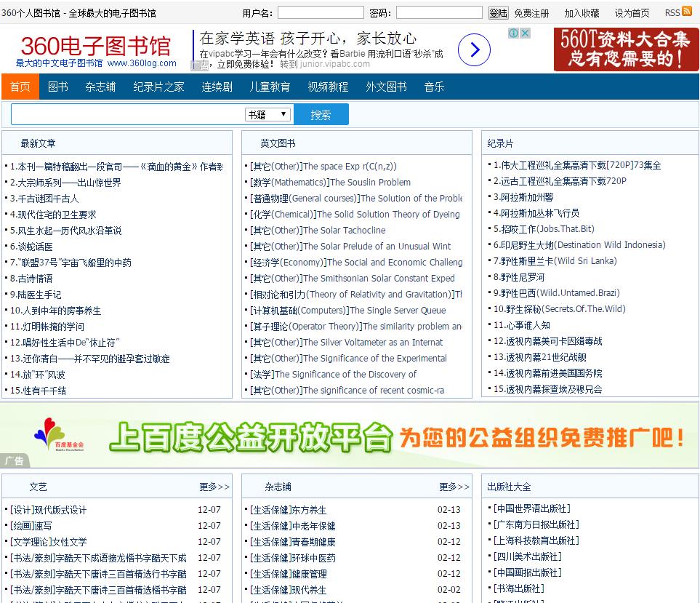This screenshot has width=700, height=603.
Task: Open publisher [中国世界语出版社]
Action: tap(531, 508)
